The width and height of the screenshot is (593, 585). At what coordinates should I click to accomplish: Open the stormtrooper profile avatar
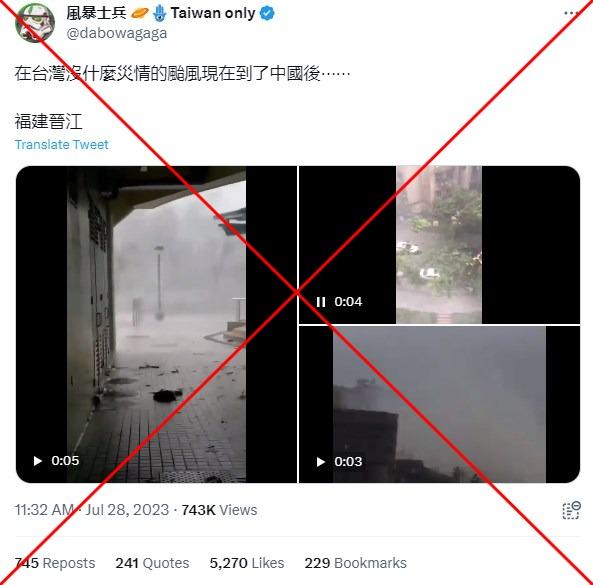click(x=35, y=23)
